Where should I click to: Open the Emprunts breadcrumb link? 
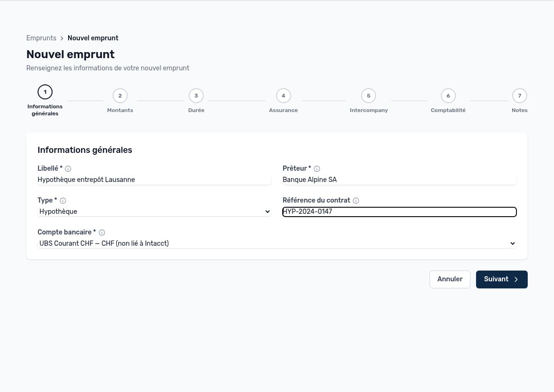pos(41,38)
